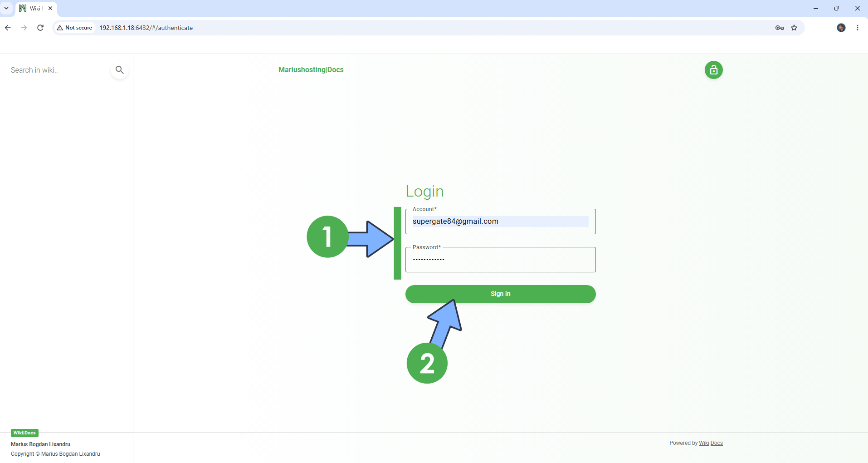
Task: Click Marius Bogdan Lixandru author name
Action: pos(41,444)
